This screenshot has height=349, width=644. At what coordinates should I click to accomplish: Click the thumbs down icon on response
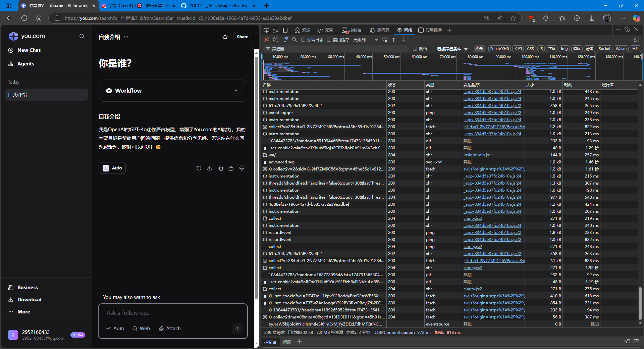(x=242, y=168)
